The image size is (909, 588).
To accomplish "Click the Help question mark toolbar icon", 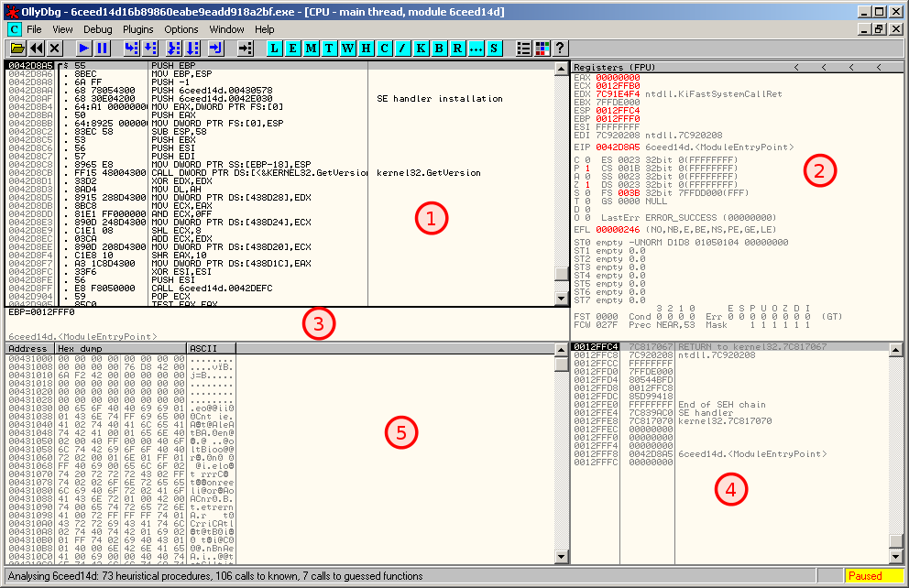I will pos(560,48).
